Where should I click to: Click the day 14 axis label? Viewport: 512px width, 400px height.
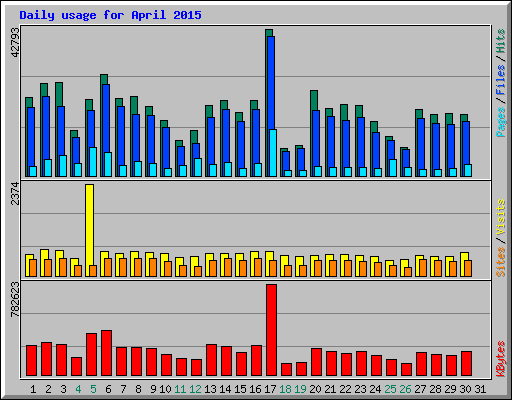[x=225, y=389]
